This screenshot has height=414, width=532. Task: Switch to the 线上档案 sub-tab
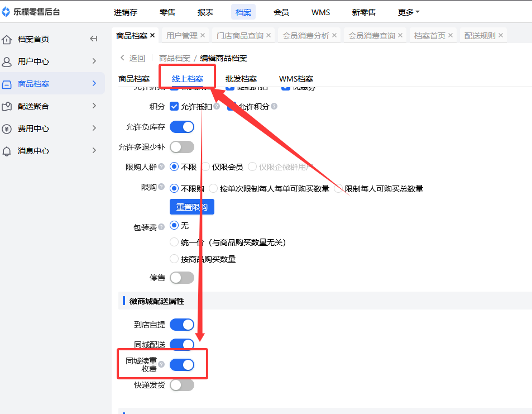187,79
